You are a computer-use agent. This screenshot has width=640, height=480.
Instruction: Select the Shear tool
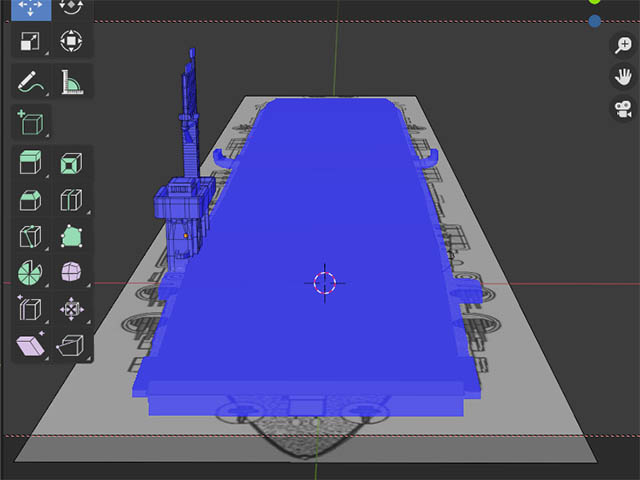[x=31, y=345]
